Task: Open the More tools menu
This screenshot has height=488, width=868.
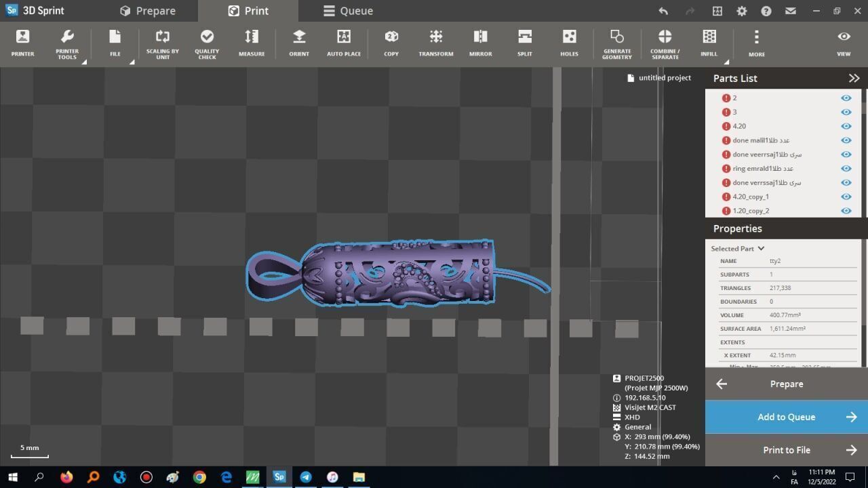Action: (x=757, y=43)
